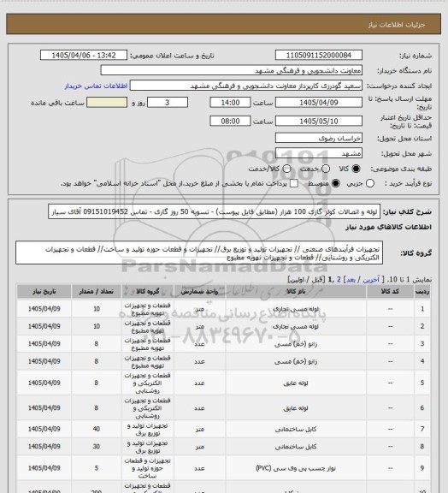Click the price validity date 1405/05/10 field
Viewport: 448px width, 493px height.
[x=319, y=121]
